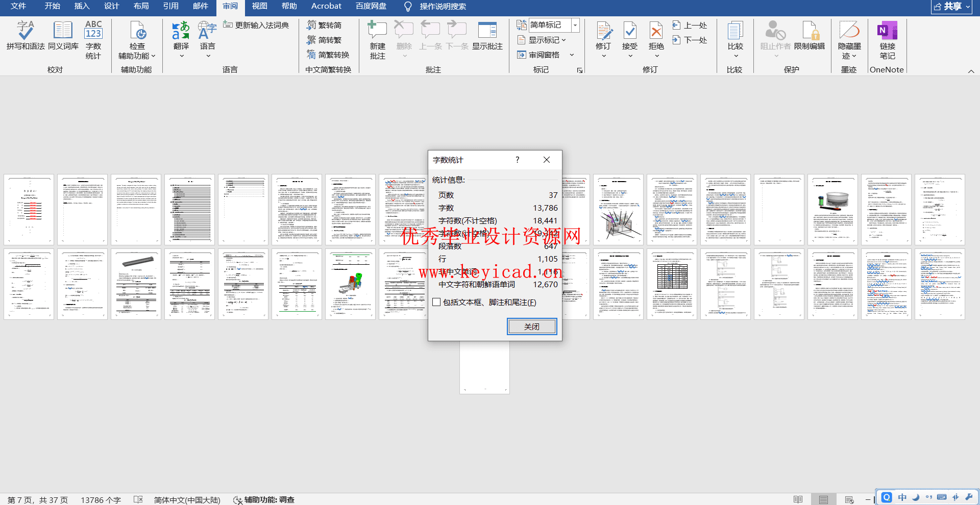The width and height of the screenshot is (980, 505).
Task: Open the thesaurus (同义词库)
Action: (63, 36)
